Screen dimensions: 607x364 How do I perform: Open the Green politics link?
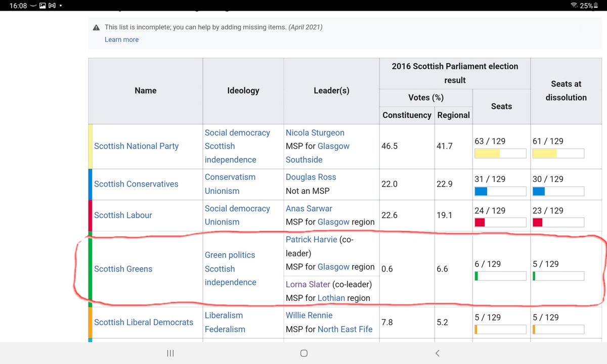(230, 255)
